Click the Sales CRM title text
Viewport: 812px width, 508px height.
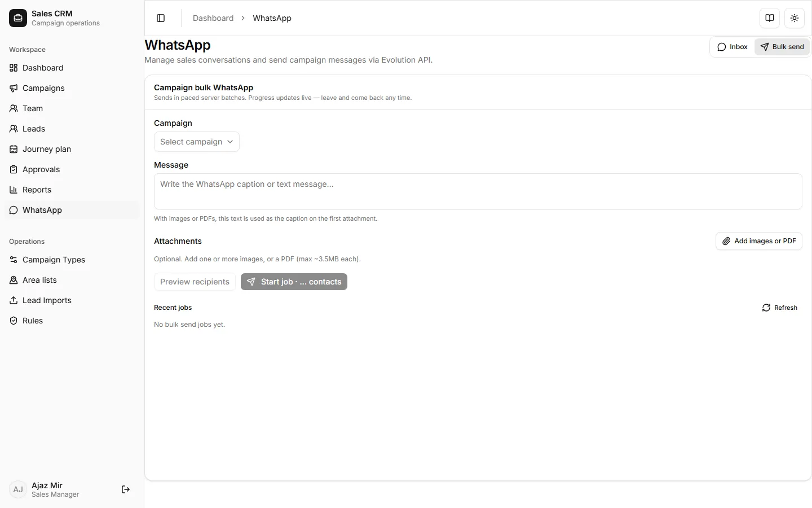tap(52, 14)
